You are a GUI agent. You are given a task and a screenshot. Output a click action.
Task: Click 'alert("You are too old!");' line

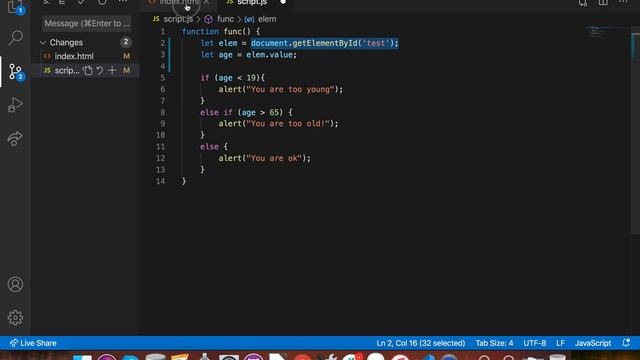point(278,123)
